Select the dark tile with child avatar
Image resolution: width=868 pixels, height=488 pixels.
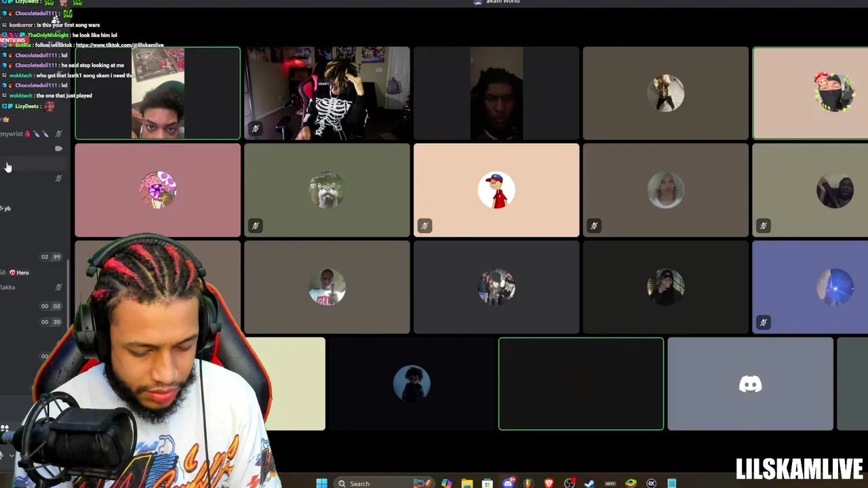click(x=412, y=384)
